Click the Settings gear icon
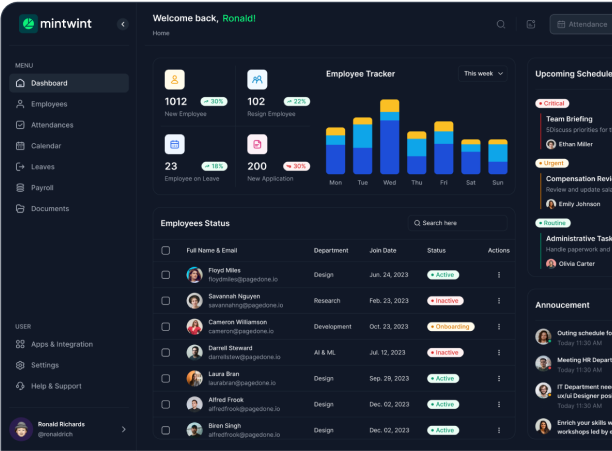The width and height of the screenshot is (612, 451). [20, 365]
